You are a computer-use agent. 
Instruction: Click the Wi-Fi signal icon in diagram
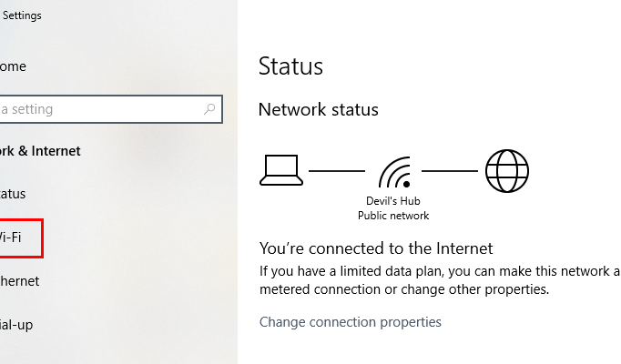[395, 172]
